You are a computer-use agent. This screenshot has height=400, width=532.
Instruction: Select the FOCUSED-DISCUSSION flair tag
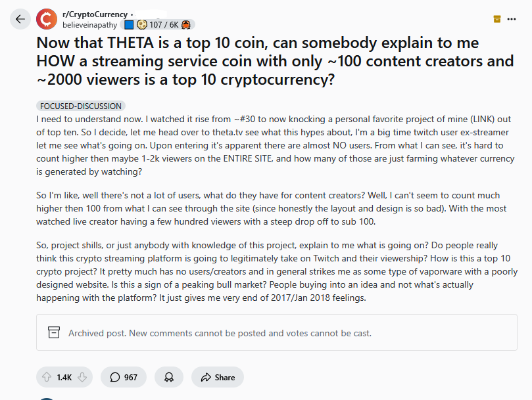(81, 106)
